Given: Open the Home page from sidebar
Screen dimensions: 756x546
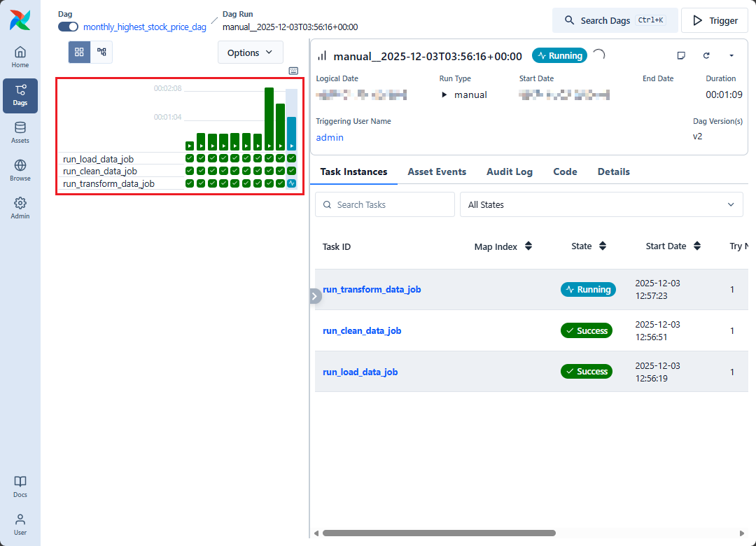Looking at the screenshot, I should [x=20, y=57].
